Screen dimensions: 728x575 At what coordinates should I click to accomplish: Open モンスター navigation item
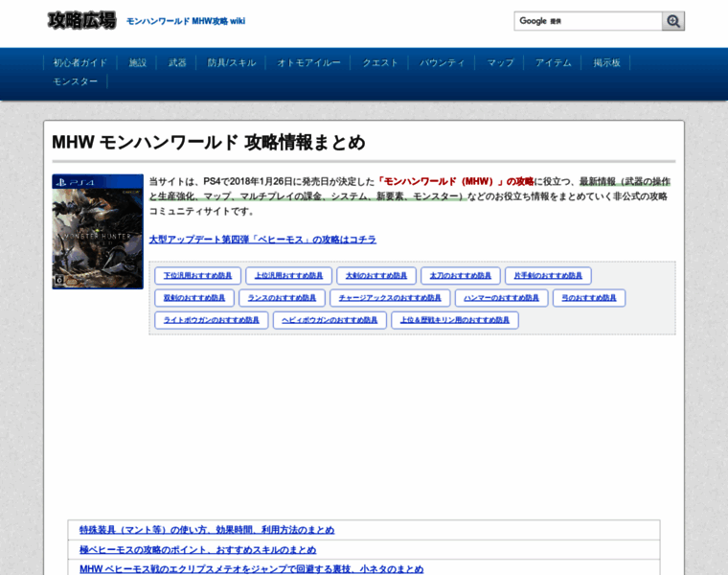click(x=76, y=81)
